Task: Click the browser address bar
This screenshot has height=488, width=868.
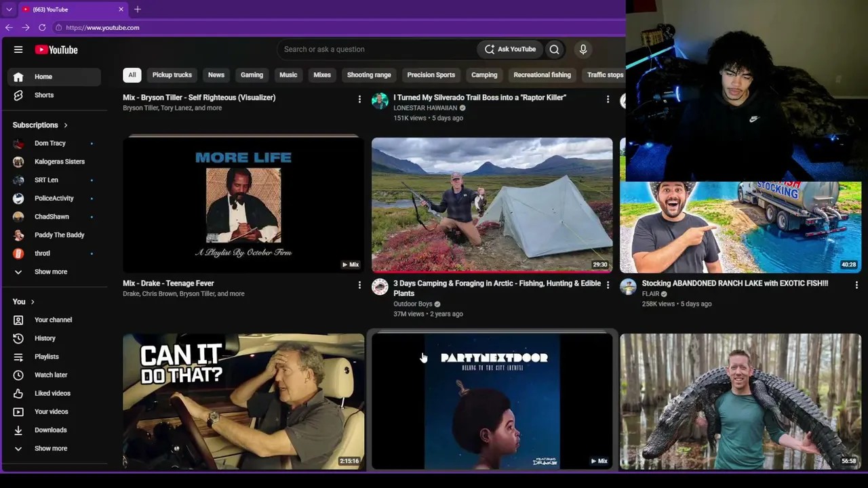Action: (x=339, y=28)
